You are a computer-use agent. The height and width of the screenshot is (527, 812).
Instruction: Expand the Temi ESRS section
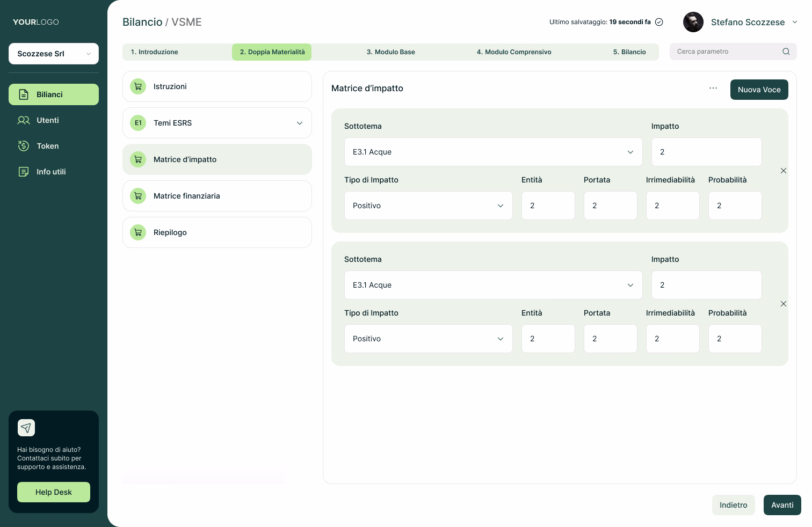(x=299, y=123)
